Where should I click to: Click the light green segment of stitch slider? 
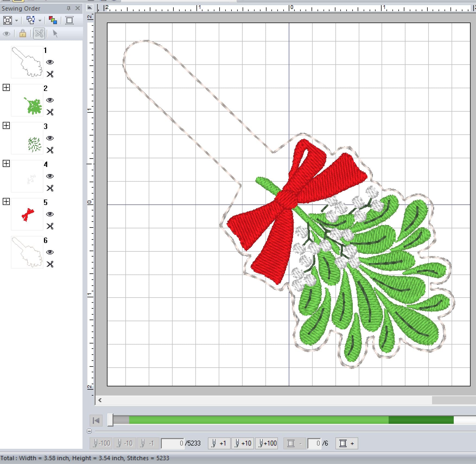point(258,420)
